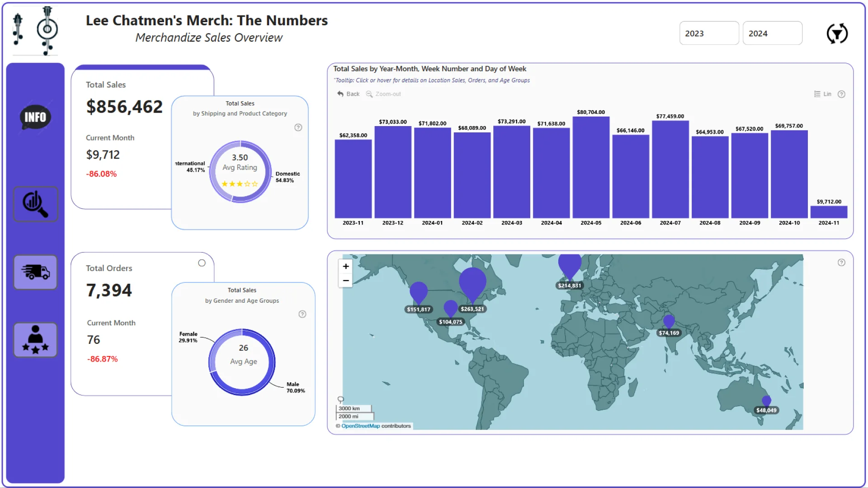
Task: Click the 2023-11 bar
Action: [353, 179]
